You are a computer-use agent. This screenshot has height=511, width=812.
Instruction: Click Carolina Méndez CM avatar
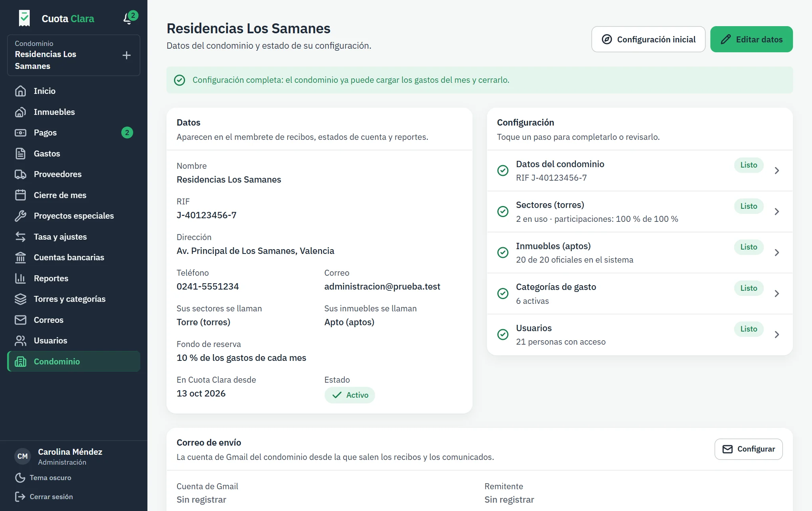click(x=23, y=456)
